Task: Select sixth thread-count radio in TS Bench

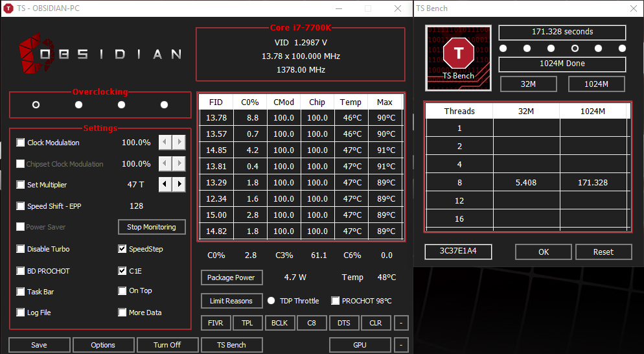Action: [x=622, y=49]
